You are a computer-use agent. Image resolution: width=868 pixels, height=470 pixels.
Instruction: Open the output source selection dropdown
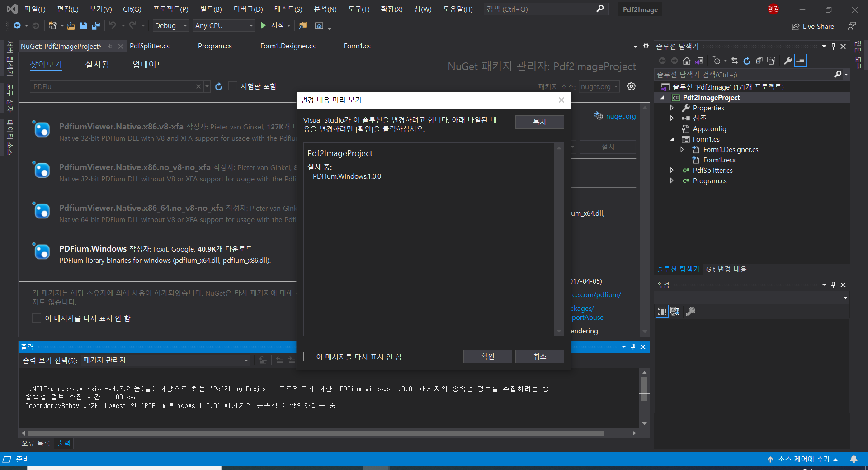[166, 360]
